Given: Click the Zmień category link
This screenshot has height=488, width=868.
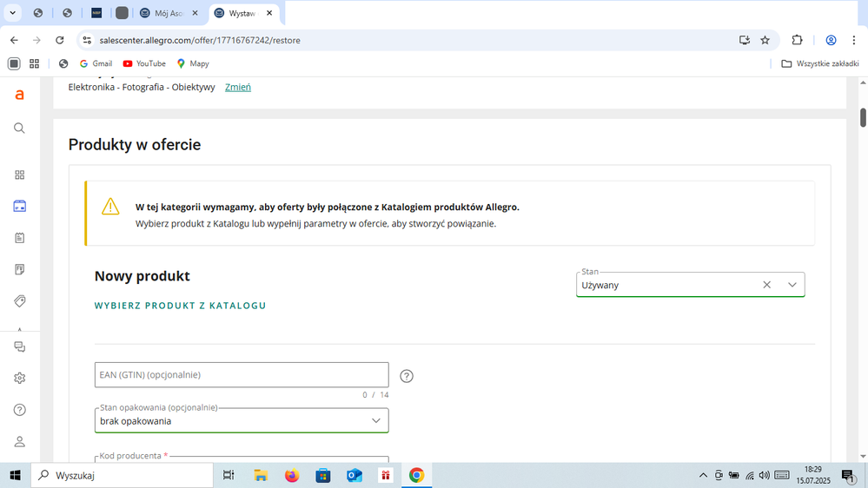Looking at the screenshot, I should point(237,87).
